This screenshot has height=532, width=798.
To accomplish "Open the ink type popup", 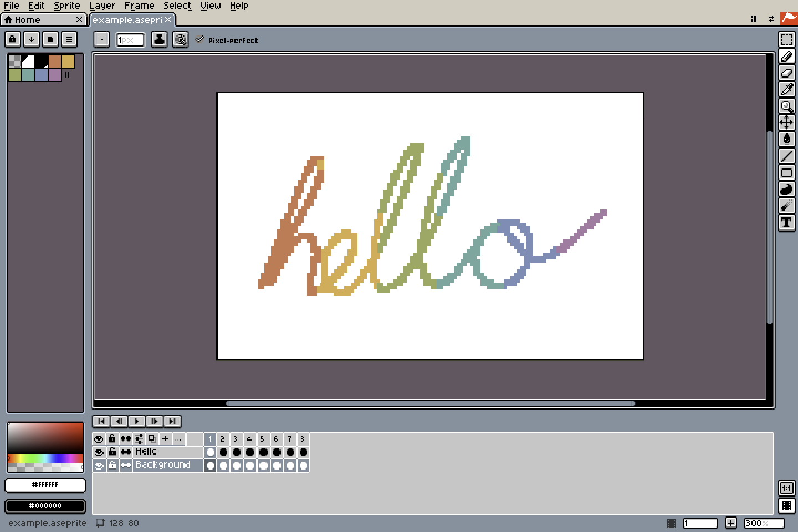I will pos(159,39).
